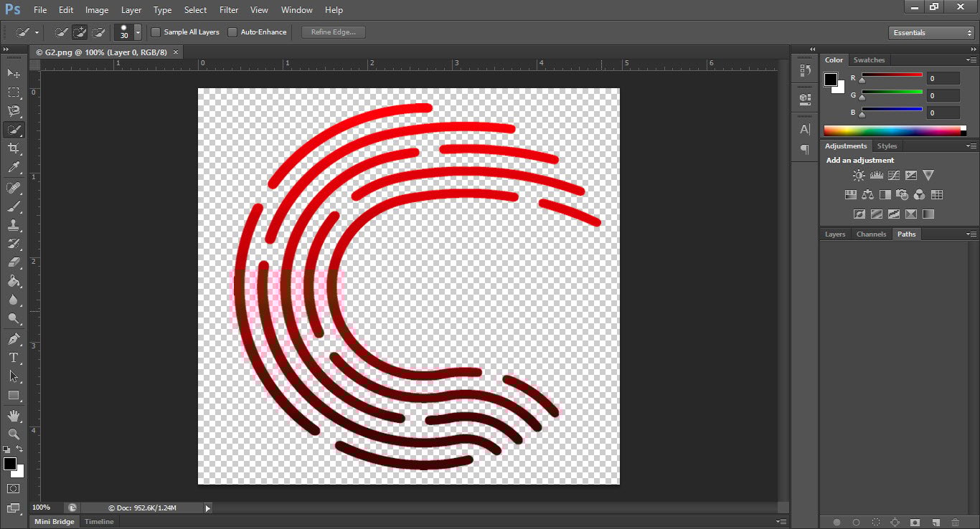Open the Paragraph panel icon
980x529 pixels.
coord(804,149)
